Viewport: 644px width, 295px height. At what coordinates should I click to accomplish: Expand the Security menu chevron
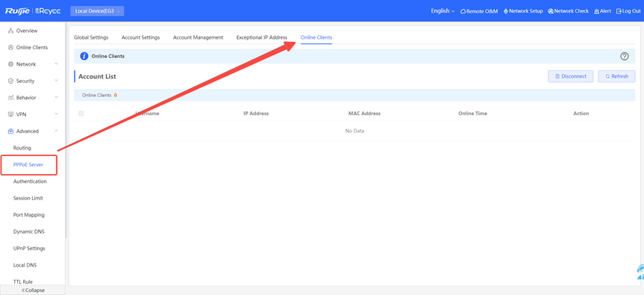point(56,81)
